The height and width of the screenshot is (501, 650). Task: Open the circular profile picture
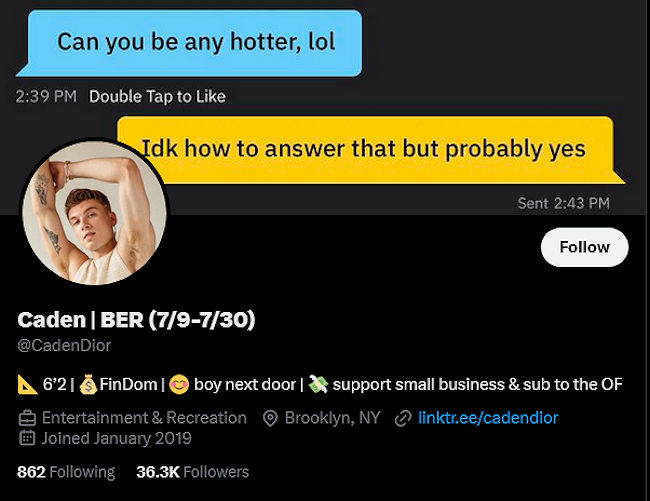(95, 213)
